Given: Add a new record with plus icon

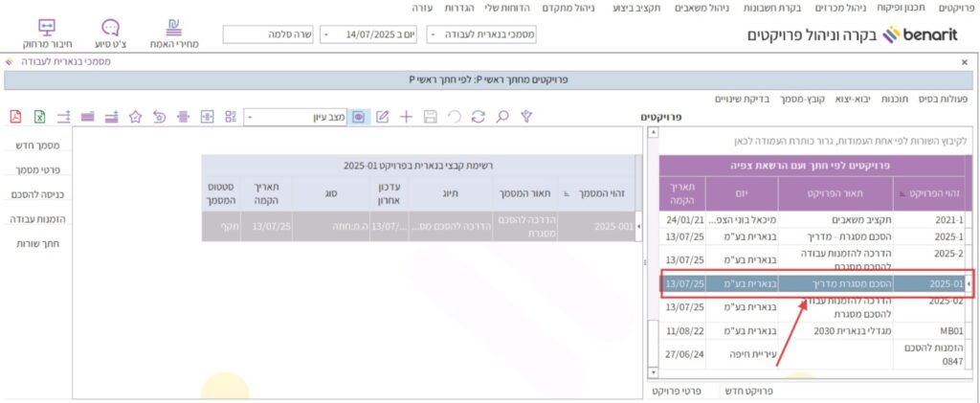Looking at the screenshot, I should pos(406,117).
